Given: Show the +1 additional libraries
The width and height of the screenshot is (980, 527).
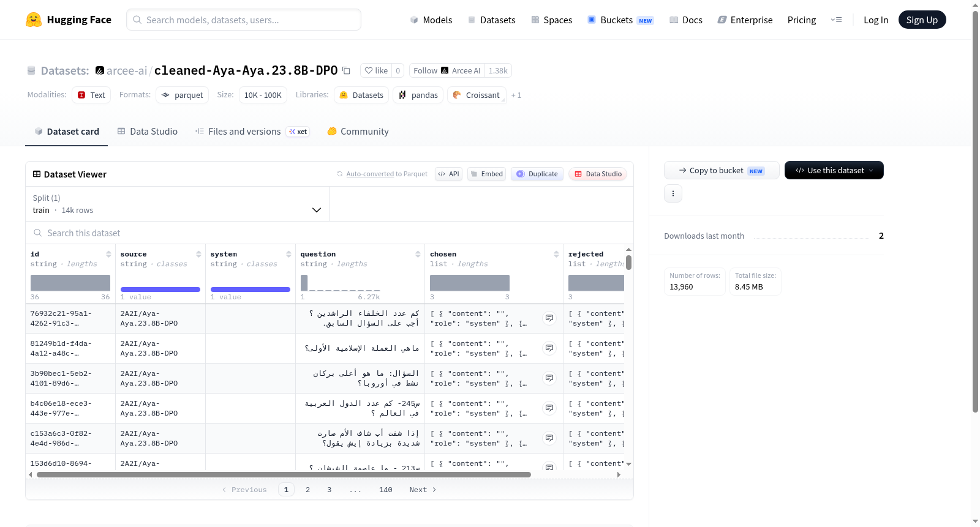Looking at the screenshot, I should (516, 95).
